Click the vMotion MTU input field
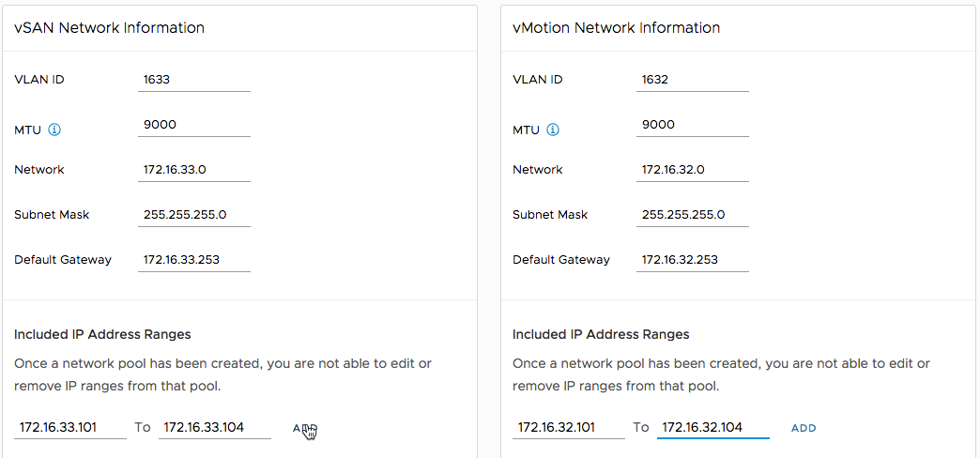Viewport: 980px width, 458px height. click(x=692, y=125)
